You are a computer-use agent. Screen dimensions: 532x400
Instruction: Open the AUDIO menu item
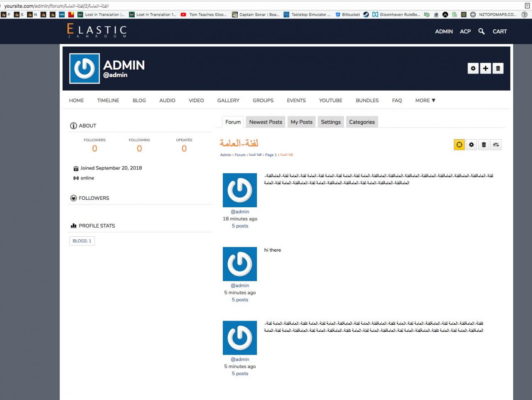(x=167, y=101)
